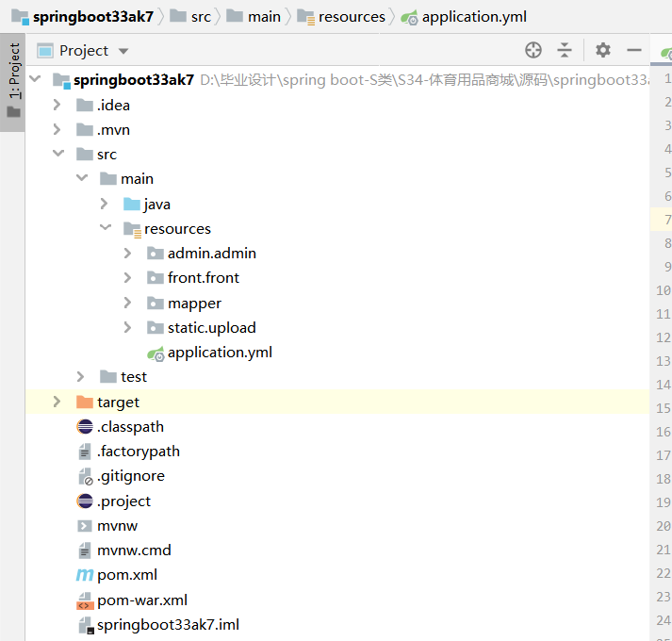Toggle the 1: Project side tab

[13, 80]
